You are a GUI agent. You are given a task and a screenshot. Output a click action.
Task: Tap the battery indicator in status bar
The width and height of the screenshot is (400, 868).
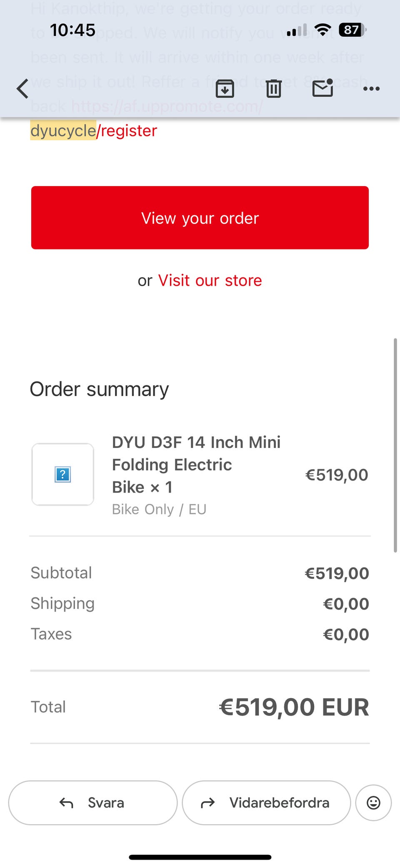[352, 30]
